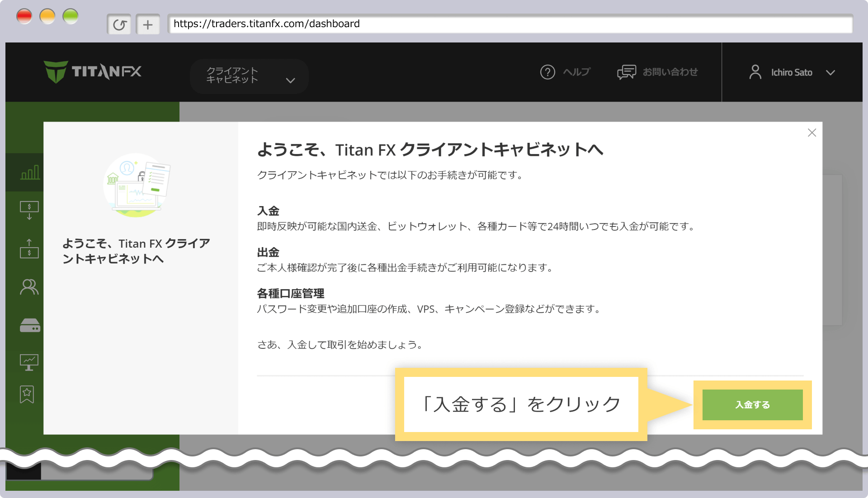This screenshot has width=868, height=498.
Task: Select the withdrawal sidebar icon with up arrow
Action: click(x=29, y=249)
